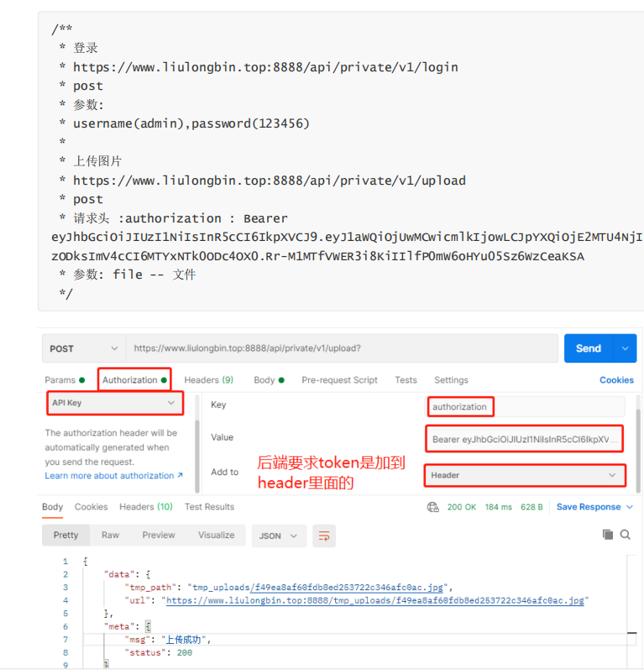Click the 184 ms response time
Viewport: 644px width, 670px height.
(x=498, y=507)
